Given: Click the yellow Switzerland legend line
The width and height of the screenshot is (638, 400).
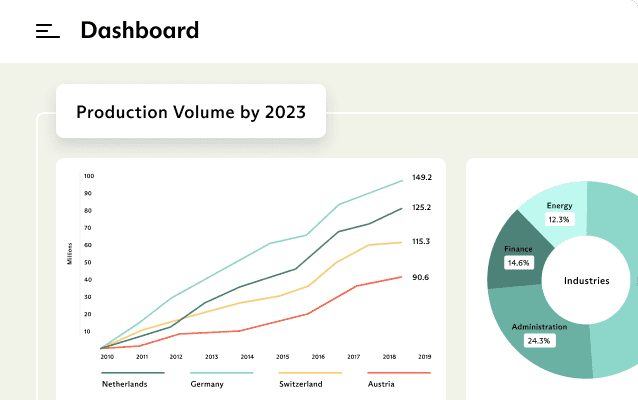Looking at the screenshot, I should [310, 373].
